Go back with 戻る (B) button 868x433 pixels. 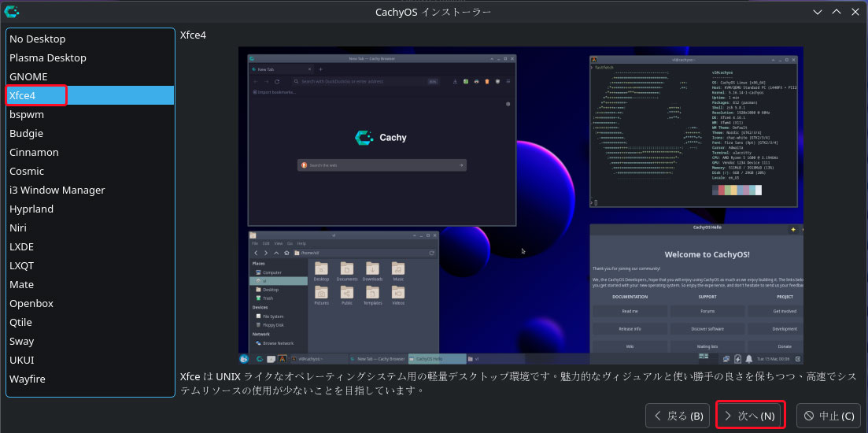click(678, 416)
